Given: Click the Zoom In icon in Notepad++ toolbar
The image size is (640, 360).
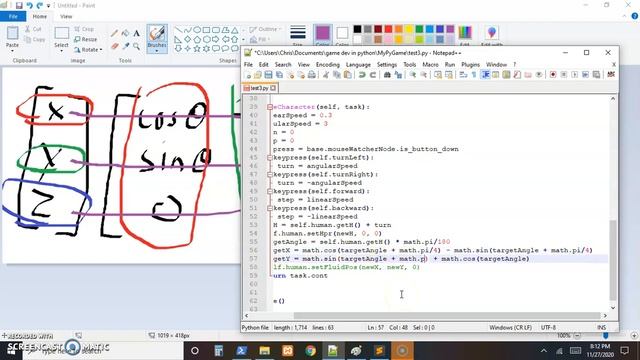Looking at the screenshot, I should (x=413, y=75).
